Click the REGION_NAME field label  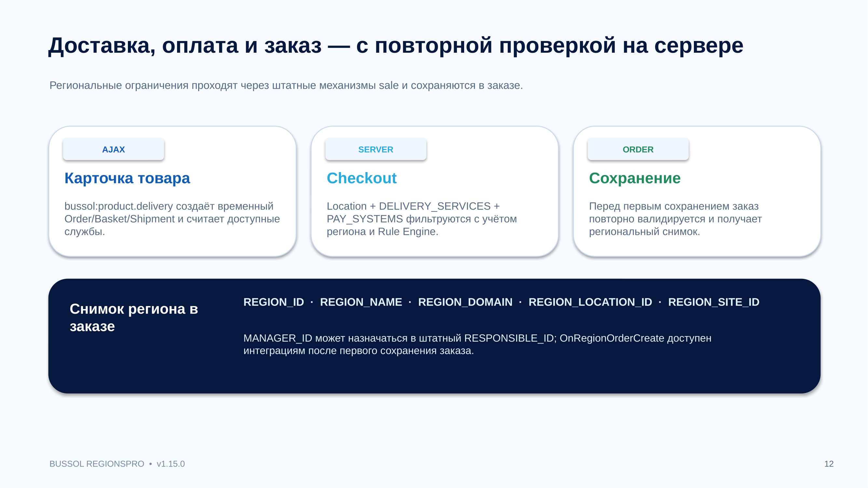coord(361,302)
